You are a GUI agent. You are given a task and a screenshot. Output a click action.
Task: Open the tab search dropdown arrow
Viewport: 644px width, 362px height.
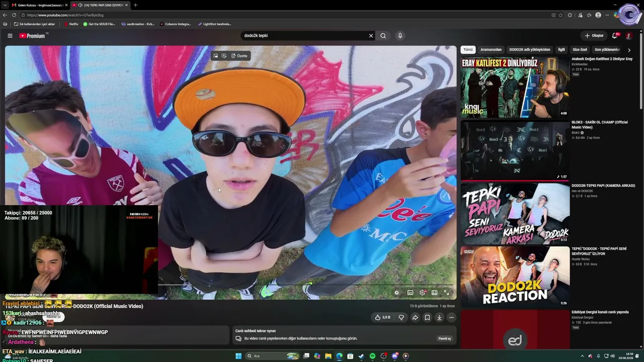click(5, 5)
